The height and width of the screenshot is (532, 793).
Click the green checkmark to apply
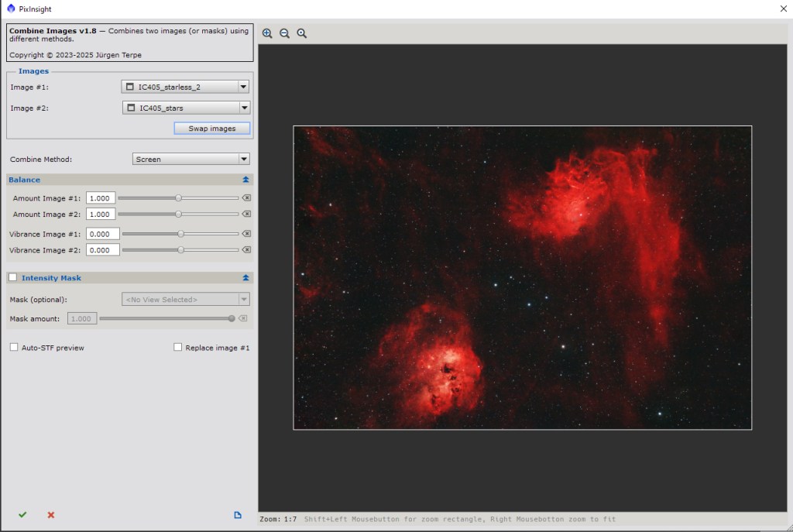22,515
